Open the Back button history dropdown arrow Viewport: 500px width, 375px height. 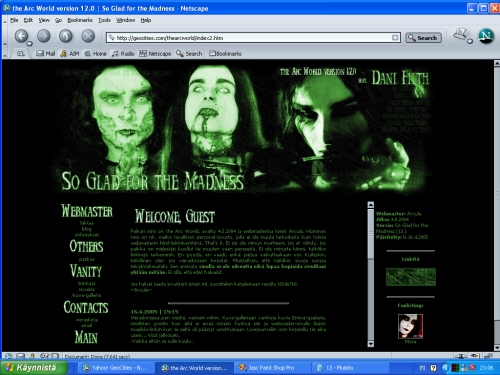(x=29, y=44)
